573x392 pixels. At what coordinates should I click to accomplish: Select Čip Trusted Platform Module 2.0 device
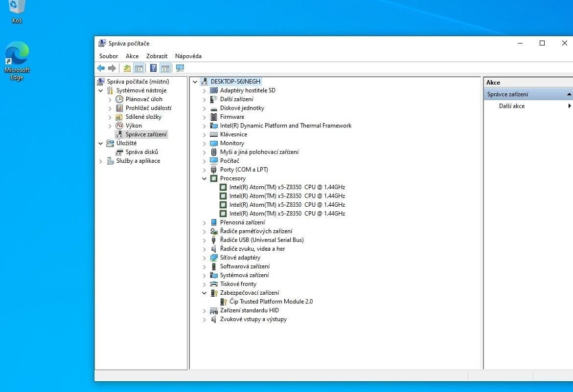pyautogui.click(x=271, y=302)
